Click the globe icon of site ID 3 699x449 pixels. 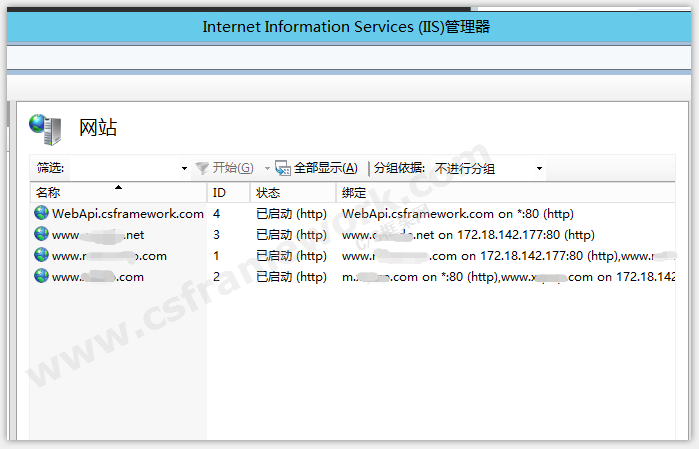(41, 234)
